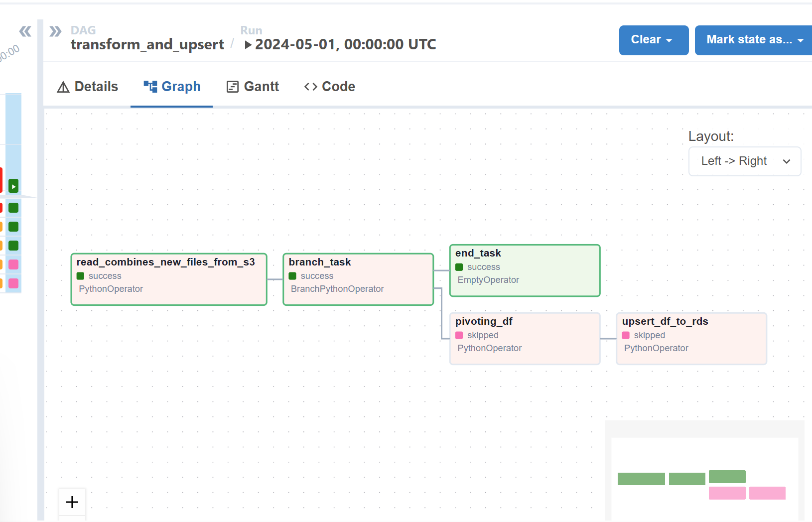Click the angle-brackets Code icon

(x=310, y=86)
